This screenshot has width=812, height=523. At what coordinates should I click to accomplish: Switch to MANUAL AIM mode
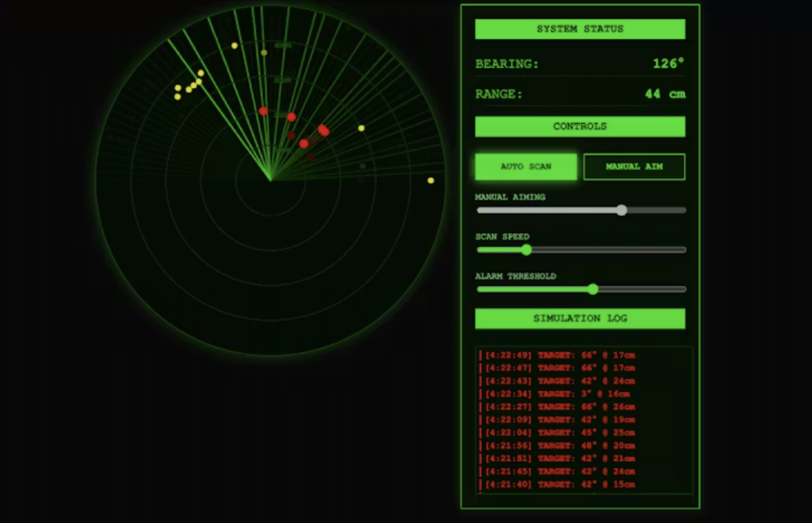634,167
